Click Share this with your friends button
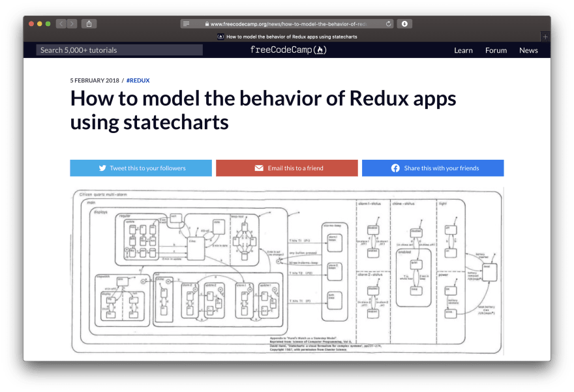574x392 pixels. pyautogui.click(x=432, y=168)
